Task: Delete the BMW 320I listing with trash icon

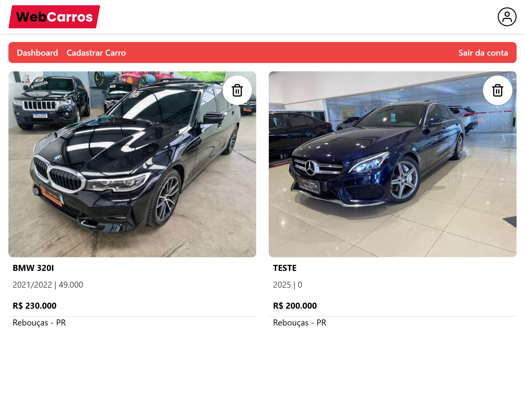Action: 237,90
